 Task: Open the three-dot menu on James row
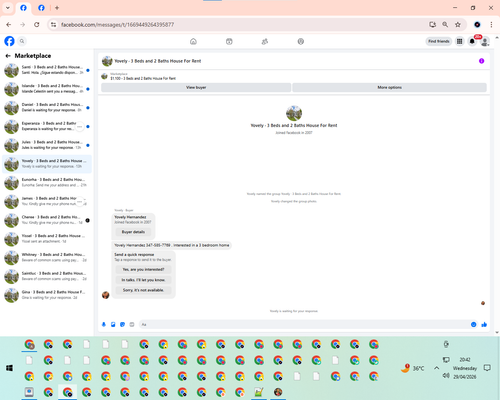(79, 202)
